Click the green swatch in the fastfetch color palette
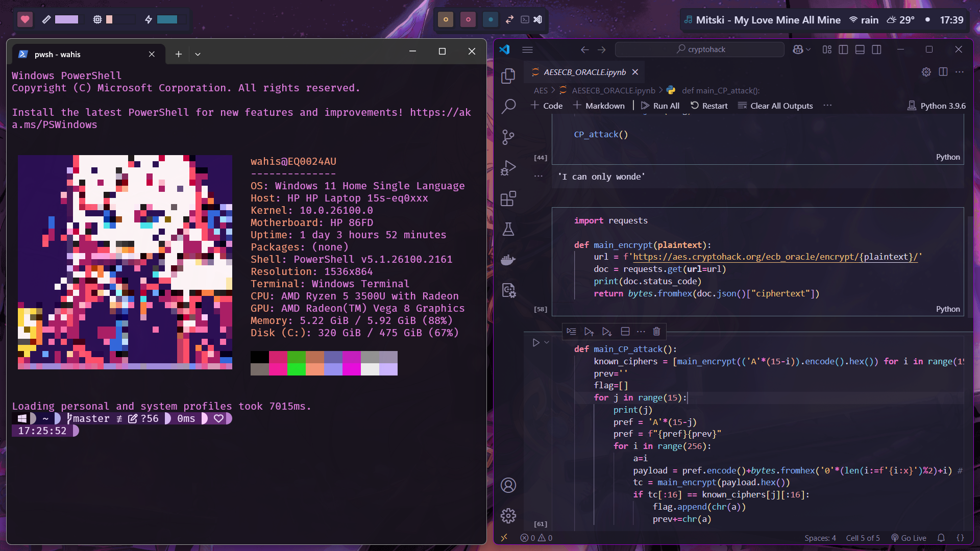The image size is (980, 551). pos(297,357)
